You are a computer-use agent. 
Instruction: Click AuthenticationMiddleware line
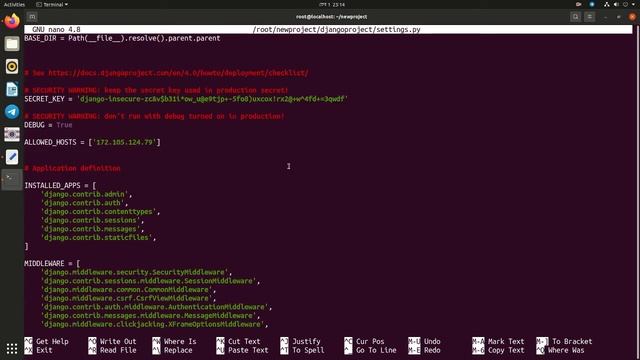click(156, 307)
